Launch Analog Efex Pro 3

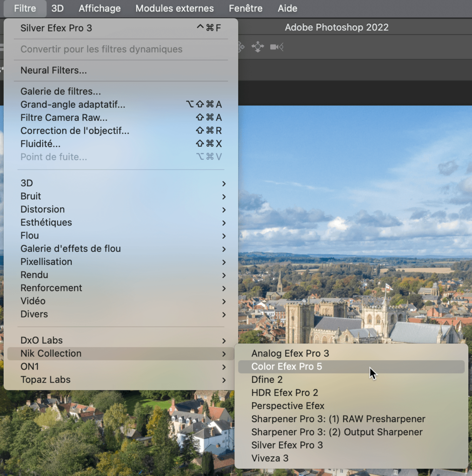(x=351, y=353)
